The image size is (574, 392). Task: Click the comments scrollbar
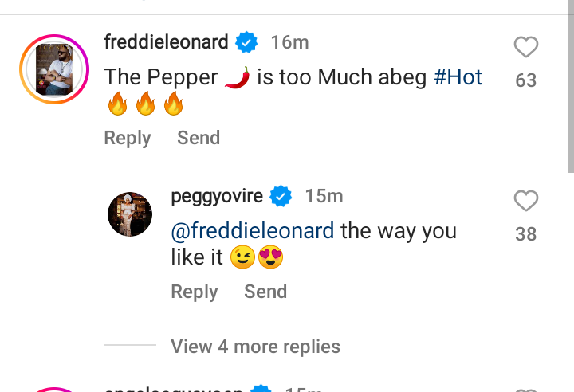point(570,86)
